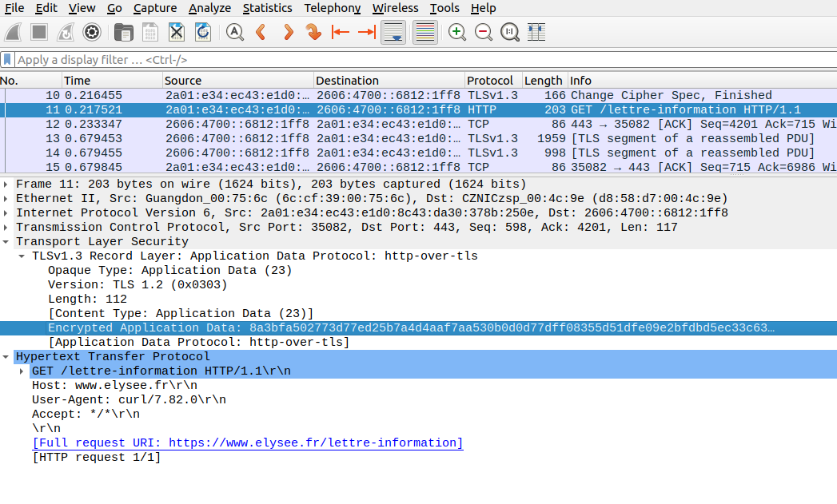Sort by the No. column header
Viewport: 837px width, 504px height.
(31, 81)
